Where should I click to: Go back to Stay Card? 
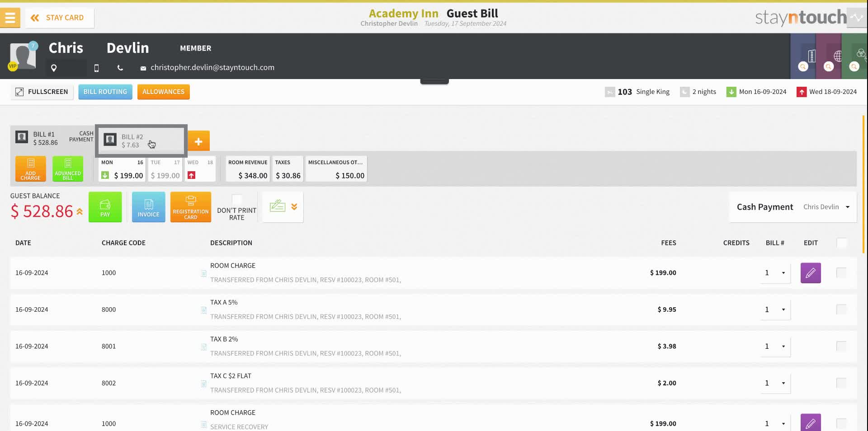pyautogui.click(x=59, y=18)
